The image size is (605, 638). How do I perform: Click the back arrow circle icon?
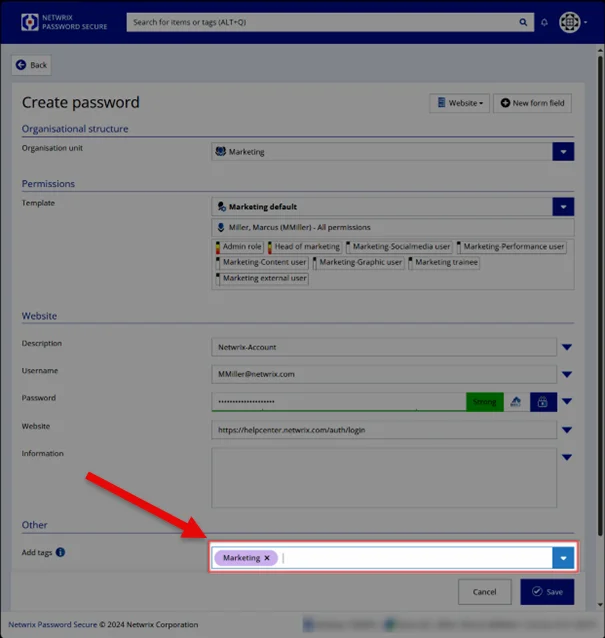[x=21, y=65]
